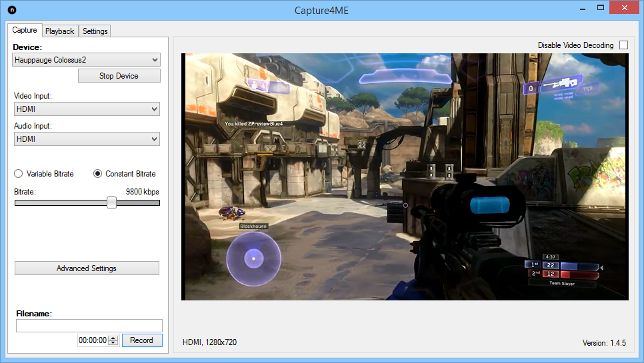Minimize the Capture4ME window
The image size is (644, 363).
pyautogui.click(x=583, y=8)
